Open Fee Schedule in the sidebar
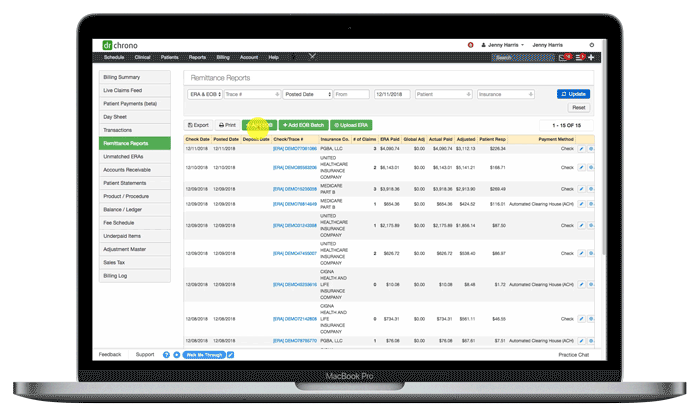Viewport: 700px width, 414px height. pyautogui.click(x=134, y=223)
